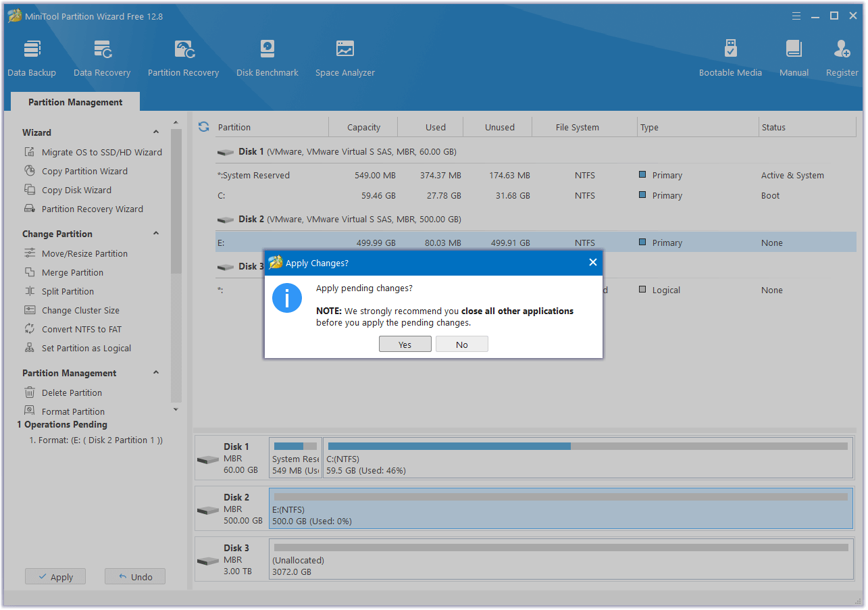Click the sidebar scroll down arrow
868x610 pixels.
(x=176, y=409)
